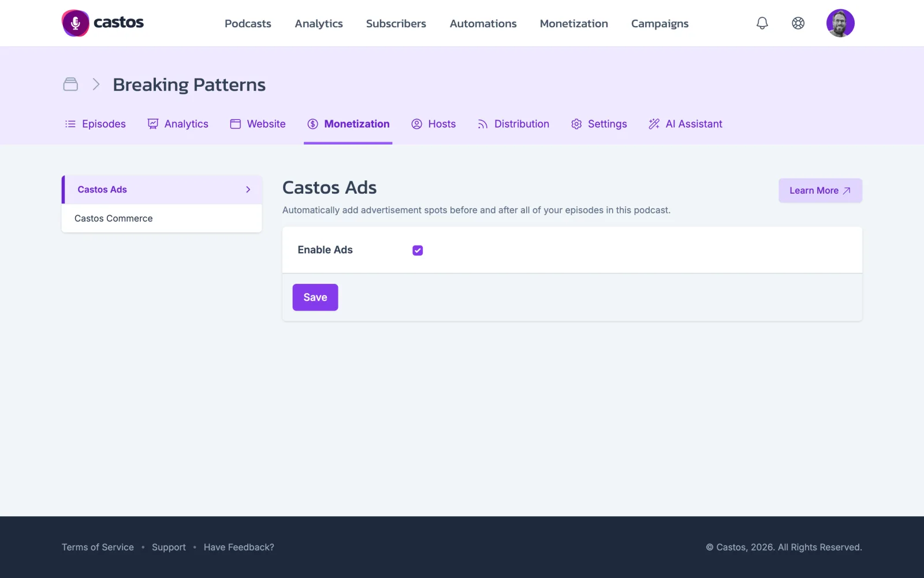924x578 pixels.
Task: Expand the Castos Ads chevron
Action: click(248, 190)
